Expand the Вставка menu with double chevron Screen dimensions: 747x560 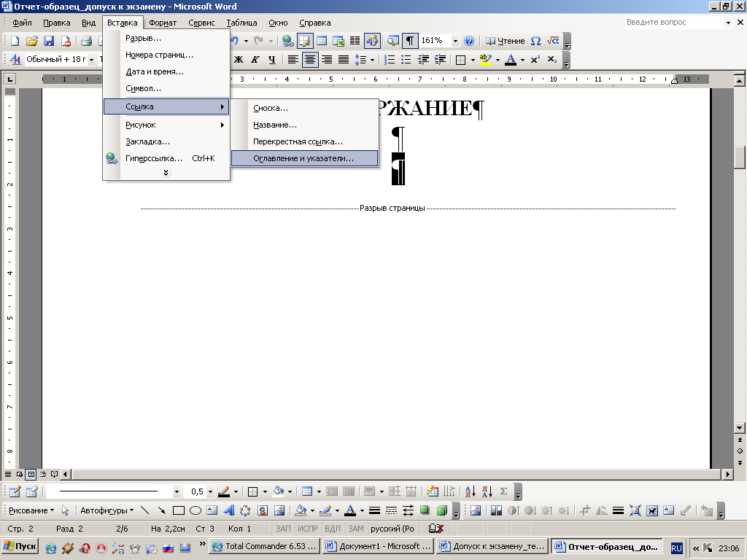coord(166,173)
